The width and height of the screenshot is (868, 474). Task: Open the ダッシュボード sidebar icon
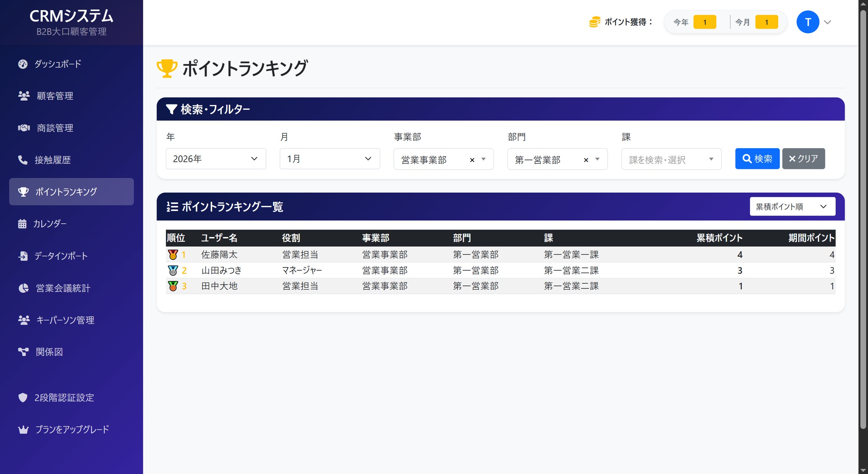pos(23,64)
